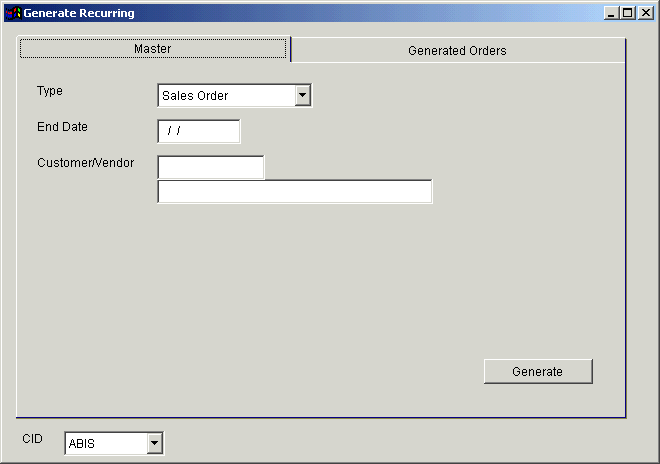Focus the End Date input field
This screenshot has width=660, height=464.
pyautogui.click(x=198, y=132)
